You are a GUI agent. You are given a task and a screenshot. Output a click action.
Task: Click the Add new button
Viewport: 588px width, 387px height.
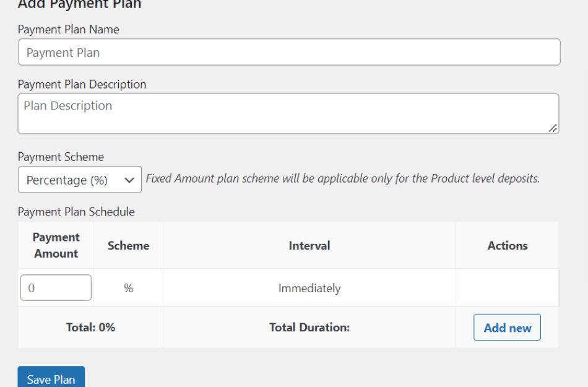click(507, 327)
